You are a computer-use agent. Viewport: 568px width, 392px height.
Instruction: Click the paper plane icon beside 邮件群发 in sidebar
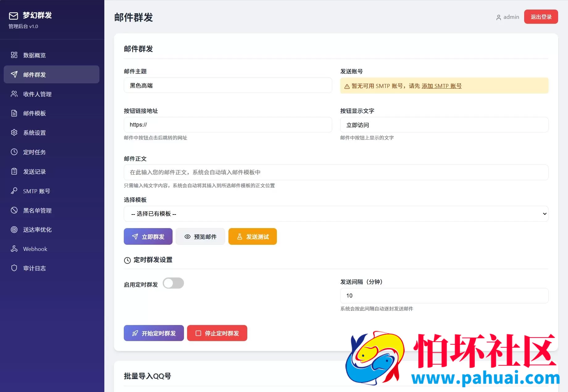pyautogui.click(x=14, y=74)
